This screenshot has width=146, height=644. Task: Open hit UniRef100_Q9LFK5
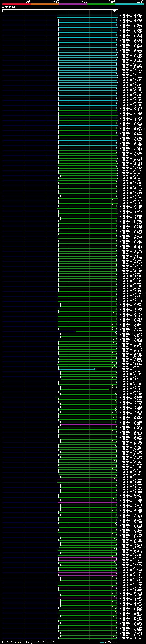[131, 15]
